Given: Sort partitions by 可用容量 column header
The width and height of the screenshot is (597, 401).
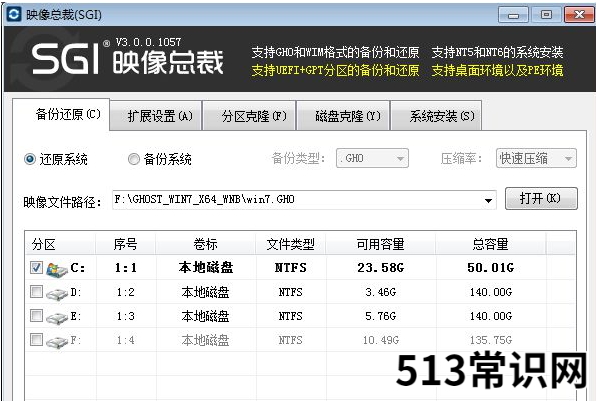Looking at the screenshot, I should (380, 244).
